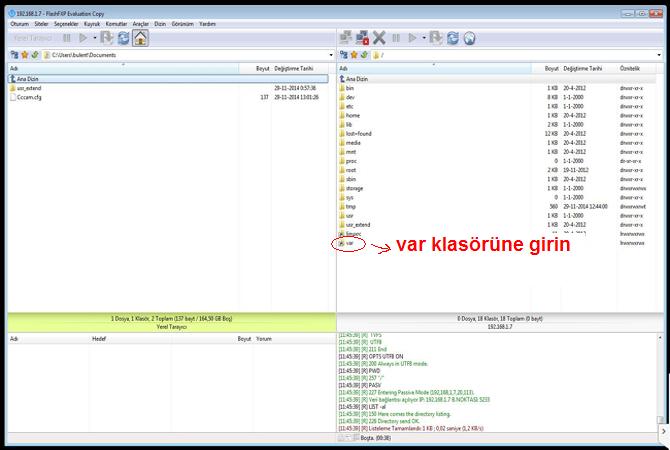Select the Cccam.cfg file in local pane
The image size is (670, 450).
[29, 98]
